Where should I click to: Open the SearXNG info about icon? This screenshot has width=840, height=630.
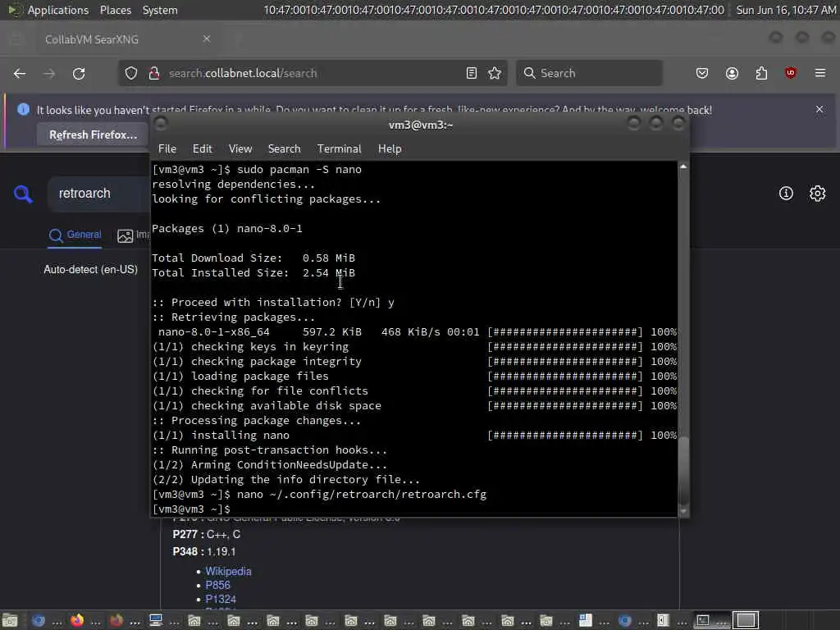pos(786,194)
